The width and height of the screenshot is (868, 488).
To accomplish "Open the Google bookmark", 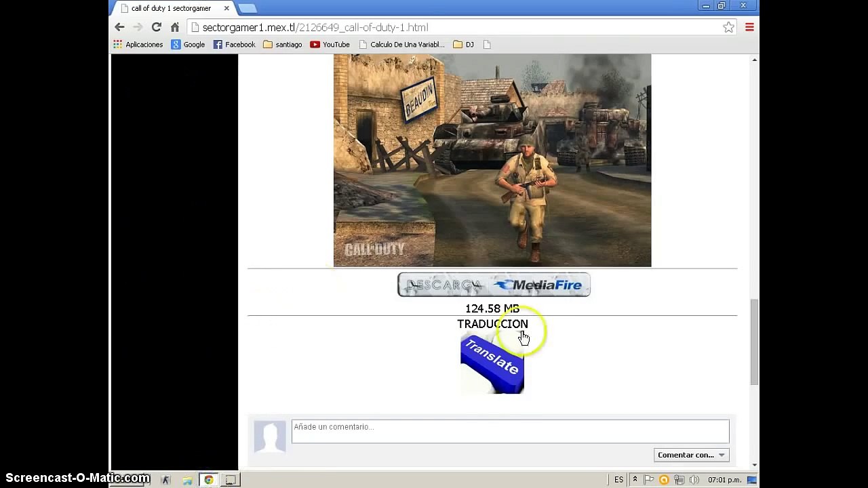I will pos(188,45).
